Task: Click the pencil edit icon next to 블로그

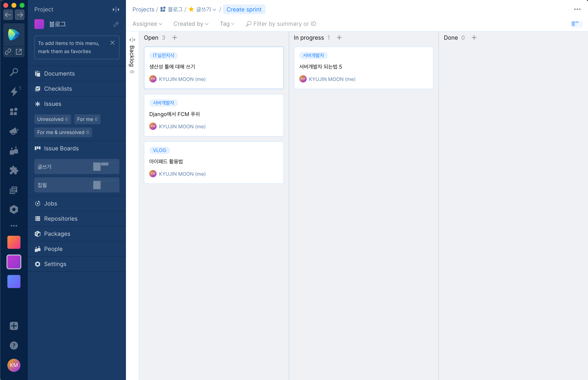Action: click(116, 24)
